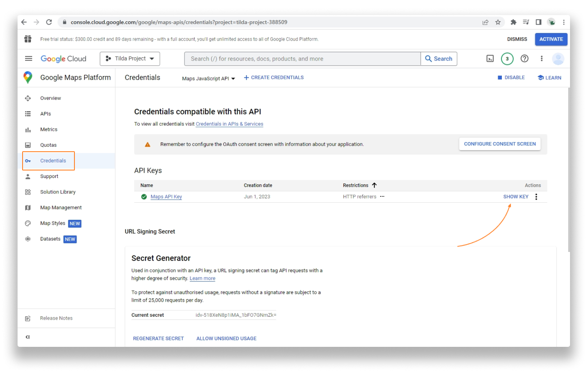
Task: Open the media control playlist icon
Action: point(526,22)
